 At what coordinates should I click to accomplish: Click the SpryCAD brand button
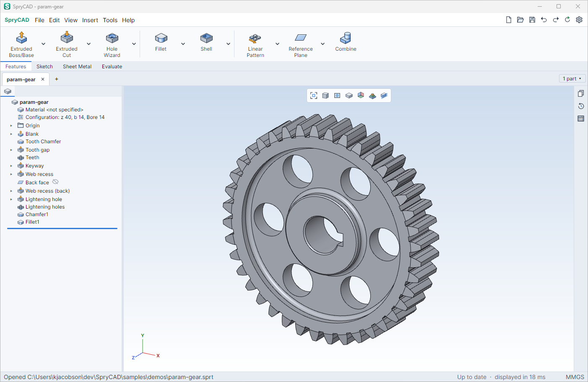[x=17, y=20]
